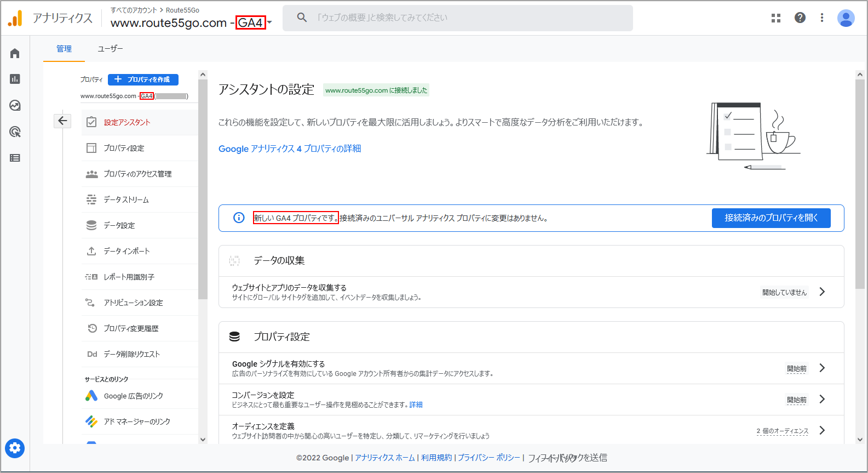The image size is (868, 473).
Task: Click the main panel scrollbar down arrow
Action: 860,439
